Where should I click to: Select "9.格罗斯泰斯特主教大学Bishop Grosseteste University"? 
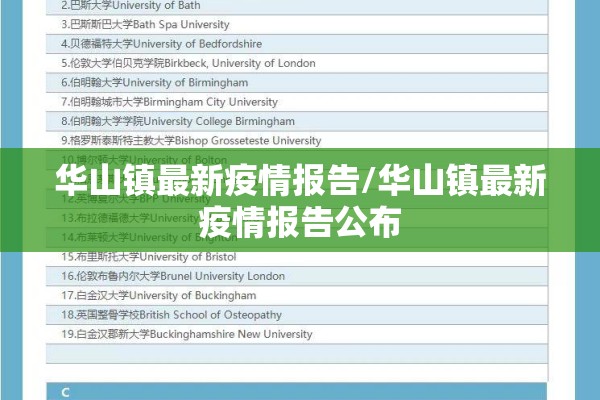297,140
